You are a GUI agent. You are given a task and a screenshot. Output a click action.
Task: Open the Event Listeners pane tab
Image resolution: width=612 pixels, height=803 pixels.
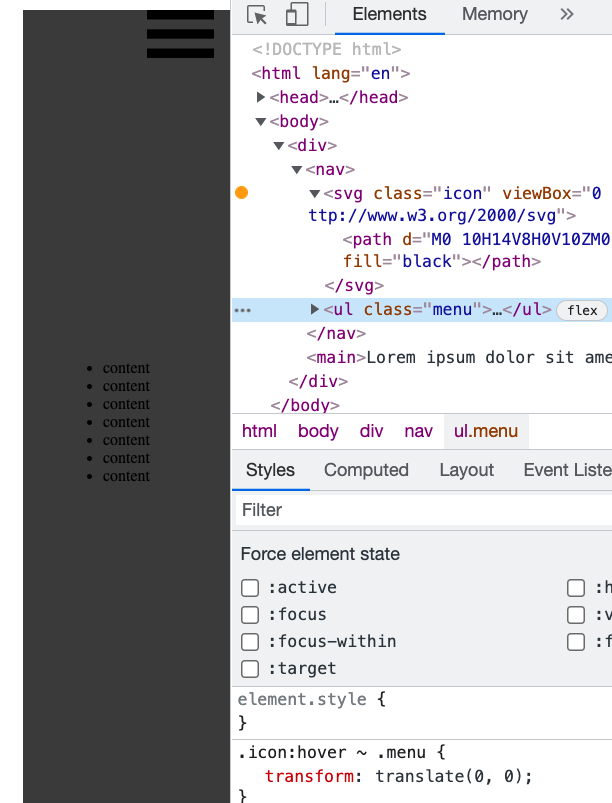click(x=567, y=470)
